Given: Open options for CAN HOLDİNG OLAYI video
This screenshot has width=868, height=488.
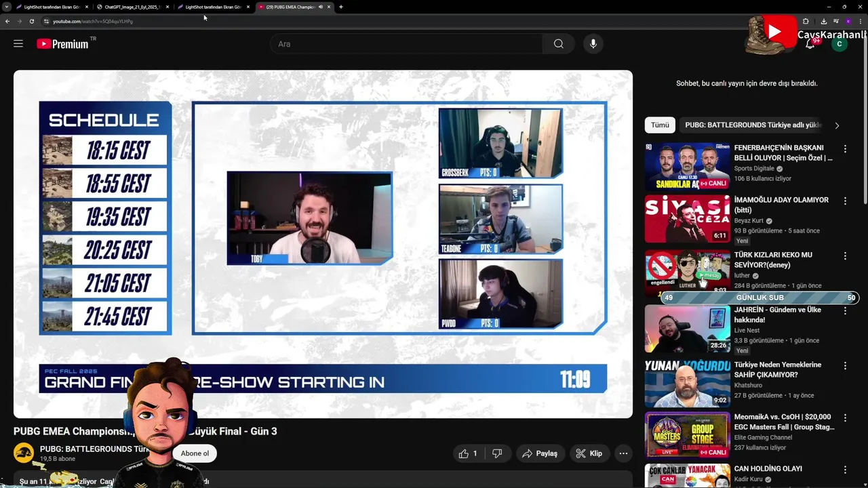Looking at the screenshot, I should coord(845,469).
